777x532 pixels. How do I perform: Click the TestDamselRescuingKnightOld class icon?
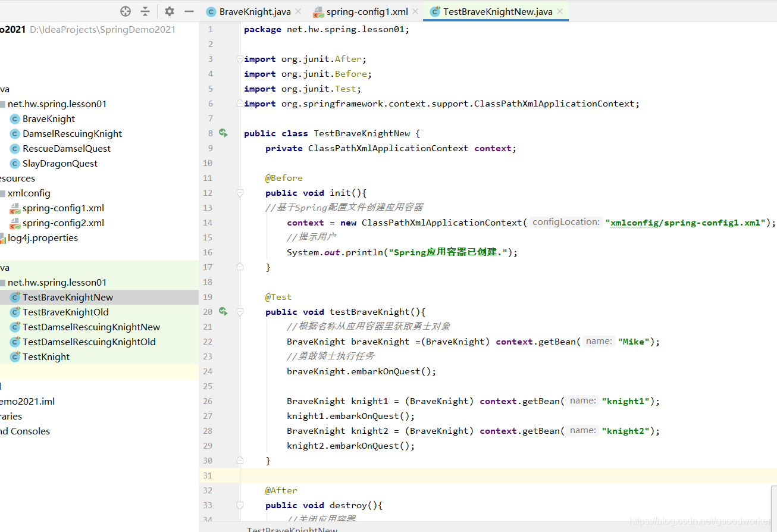point(15,342)
